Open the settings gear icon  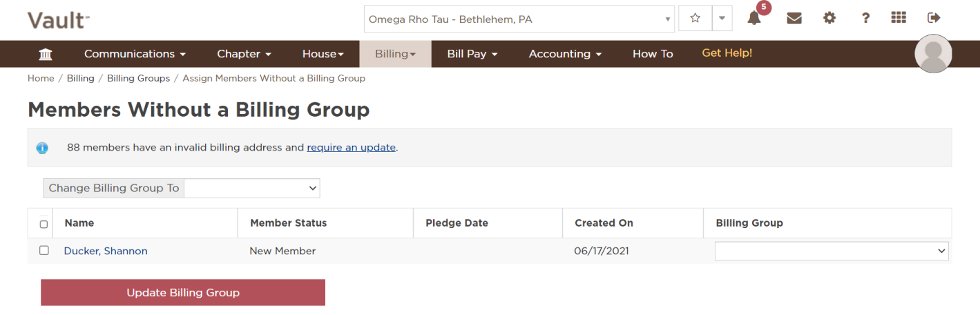pos(829,19)
